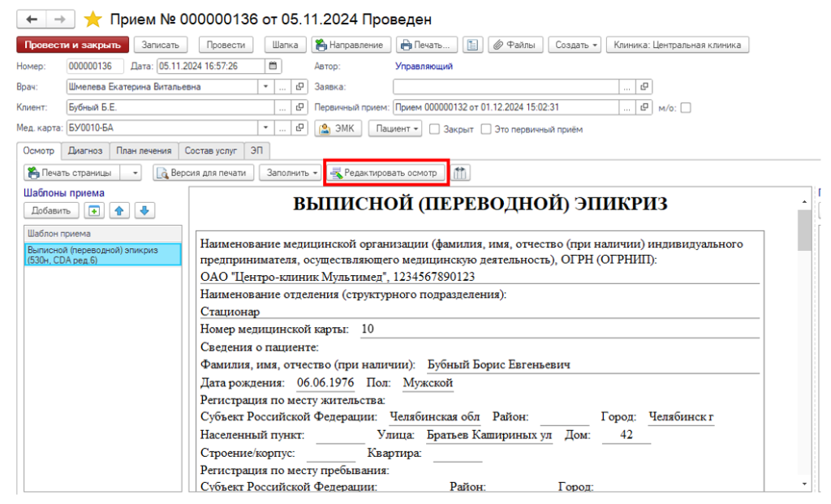Select the ЭП tab
Image resolution: width=831 pixels, height=504 pixels.
coord(256,151)
